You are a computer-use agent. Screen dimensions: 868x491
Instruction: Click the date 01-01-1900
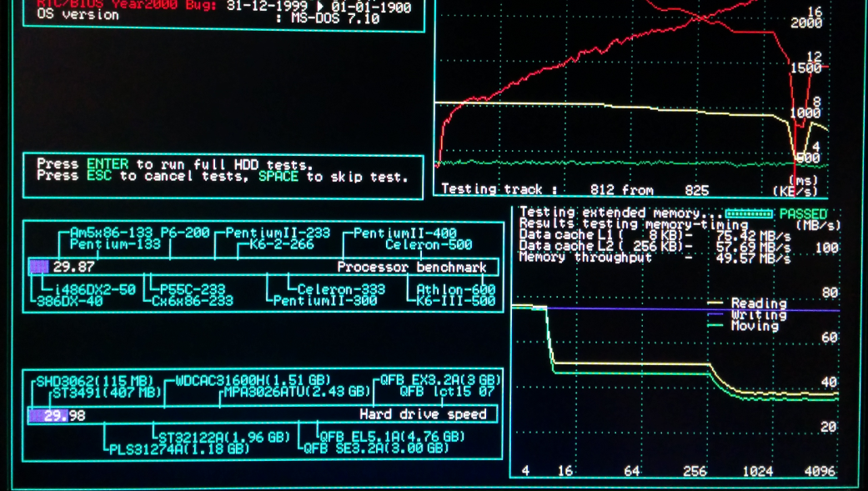tap(371, 8)
